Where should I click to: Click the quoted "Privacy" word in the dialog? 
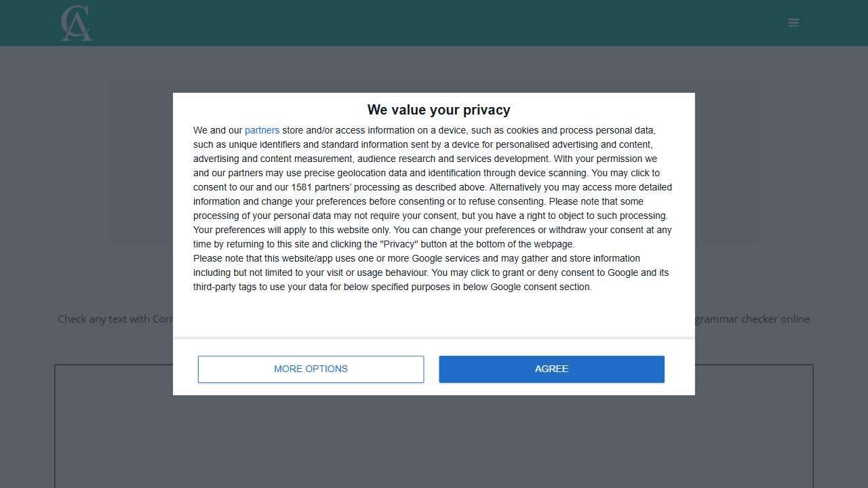(x=401, y=244)
